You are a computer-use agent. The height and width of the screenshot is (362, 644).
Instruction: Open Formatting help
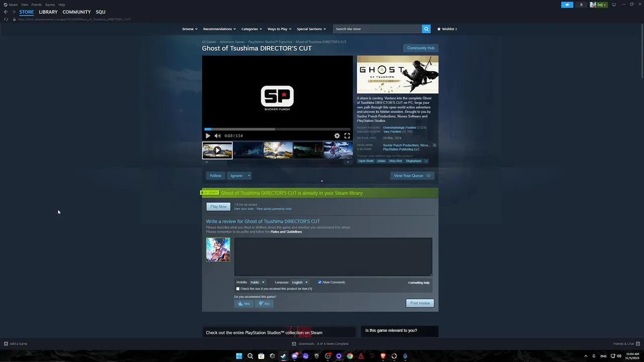tap(419, 283)
